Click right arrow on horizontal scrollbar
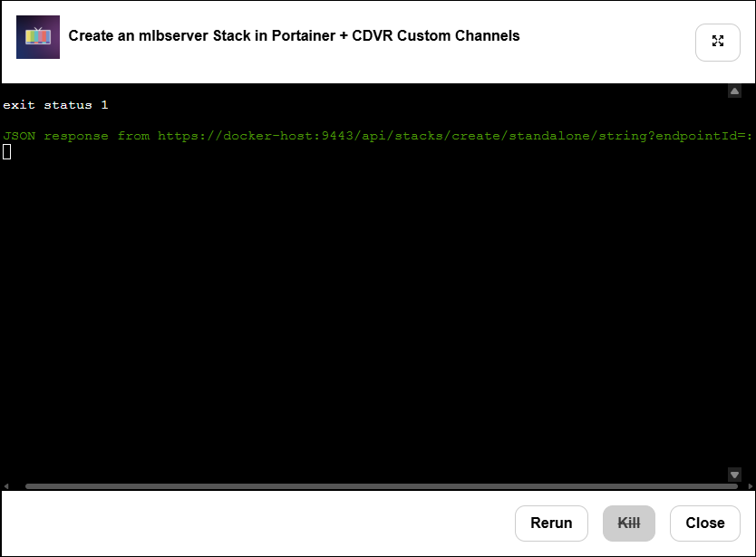 point(749,486)
